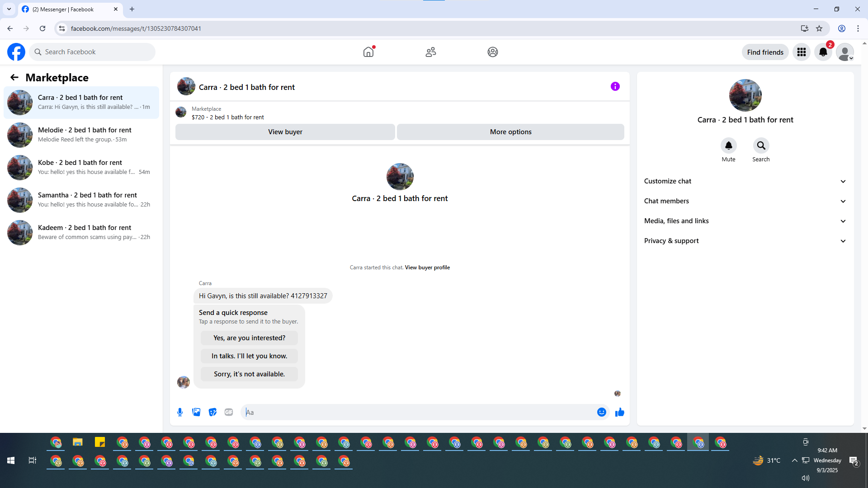
Task: Go back from Marketplace chats list
Action: pyautogui.click(x=14, y=77)
